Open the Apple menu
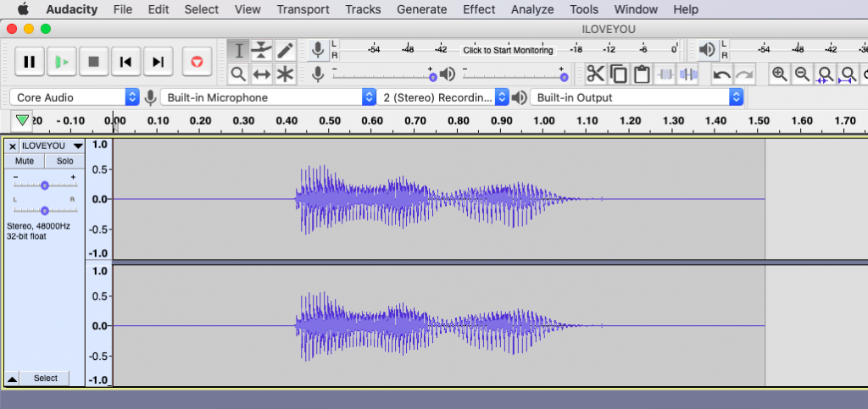The height and width of the screenshot is (409, 868). [x=23, y=9]
